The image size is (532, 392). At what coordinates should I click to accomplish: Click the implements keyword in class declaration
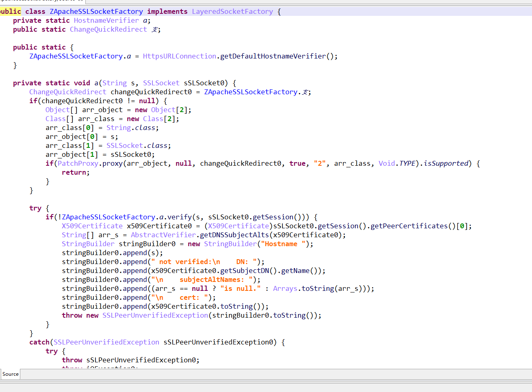pyautogui.click(x=167, y=11)
